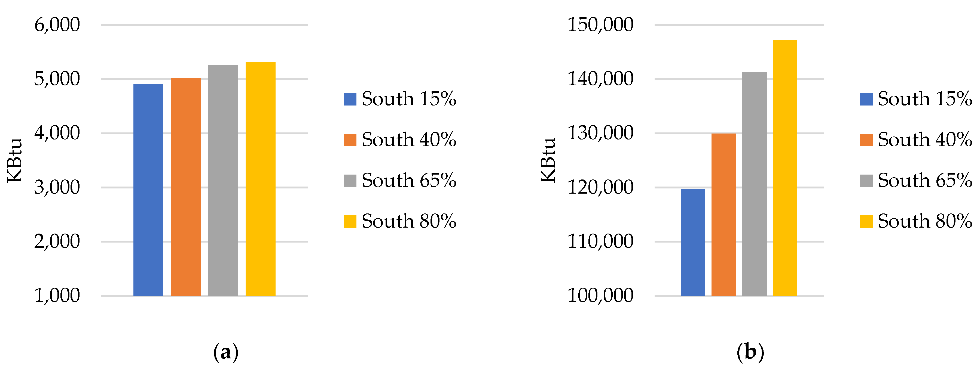Image resolution: width=980 pixels, height=369 pixels.
Task: Select the yellow legend swatch in chart (b)
Action: tap(866, 222)
